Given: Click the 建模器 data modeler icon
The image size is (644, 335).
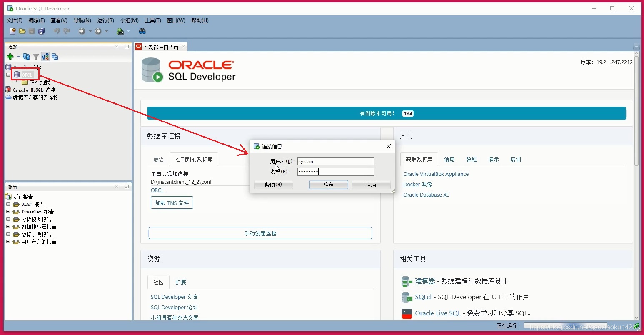Looking at the screenshot, I should [407, 282].
